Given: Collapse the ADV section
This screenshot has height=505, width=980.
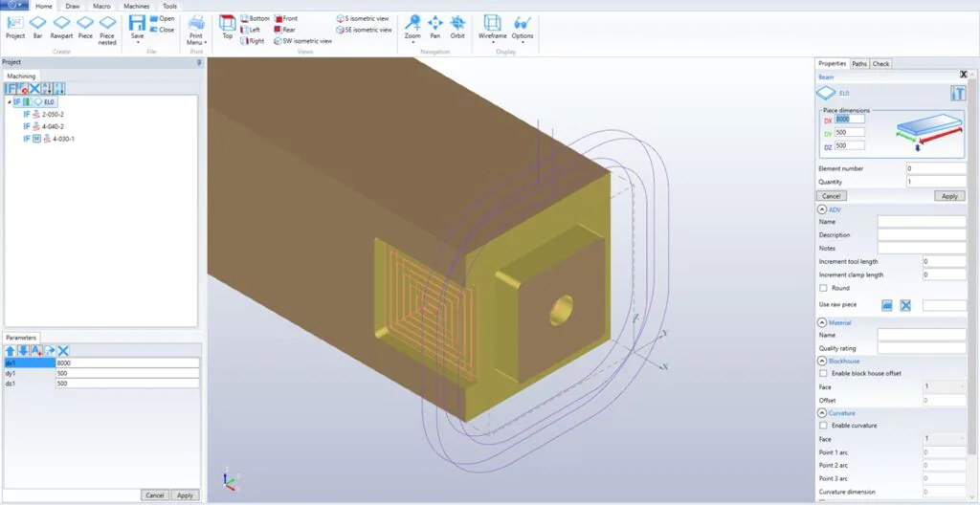Looking at the screenshot, I should point(821,209).
